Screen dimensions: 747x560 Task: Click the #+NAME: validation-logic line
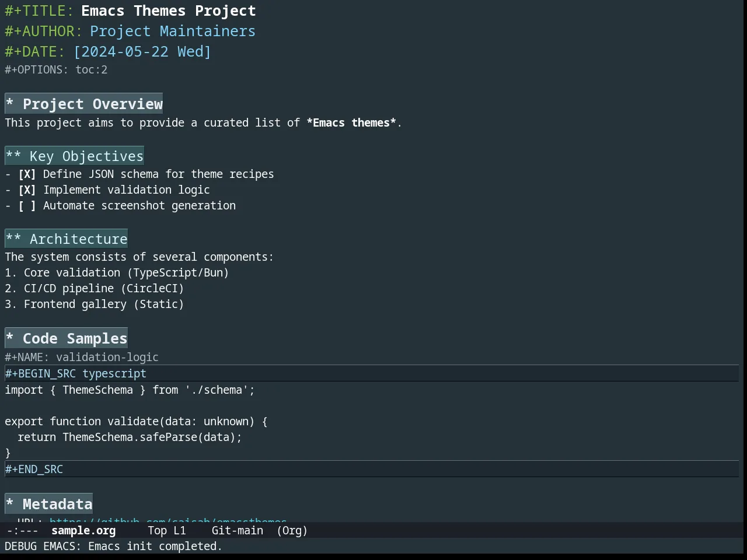pos(82,357)
